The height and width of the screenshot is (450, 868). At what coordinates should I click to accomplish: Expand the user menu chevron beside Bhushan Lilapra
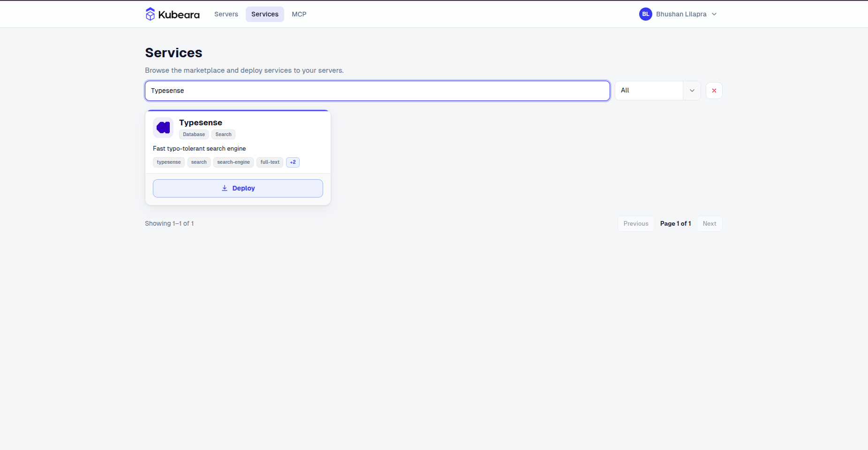click(714, 14)
